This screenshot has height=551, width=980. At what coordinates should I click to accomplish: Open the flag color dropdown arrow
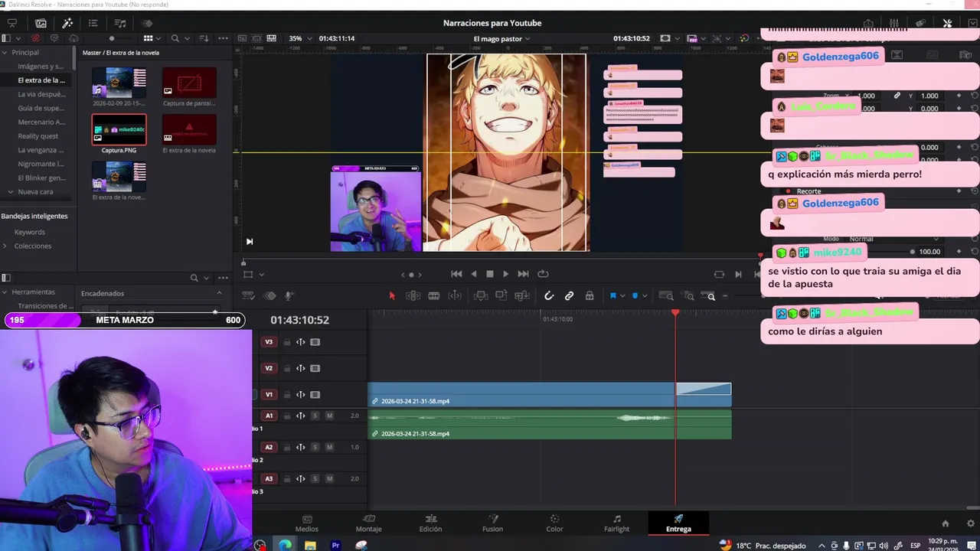622,296
